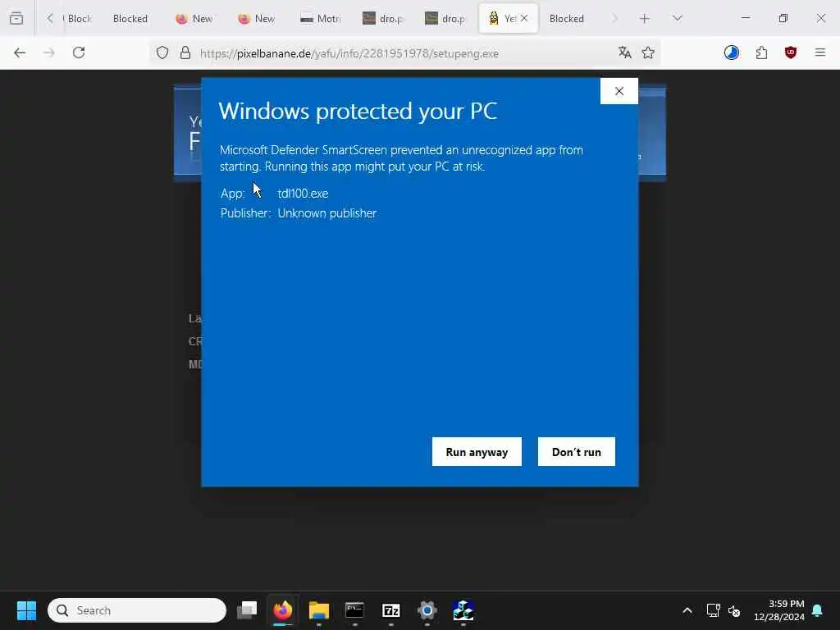
Task: Click the Firefox taskbar icon
Action: pos(283,610)
